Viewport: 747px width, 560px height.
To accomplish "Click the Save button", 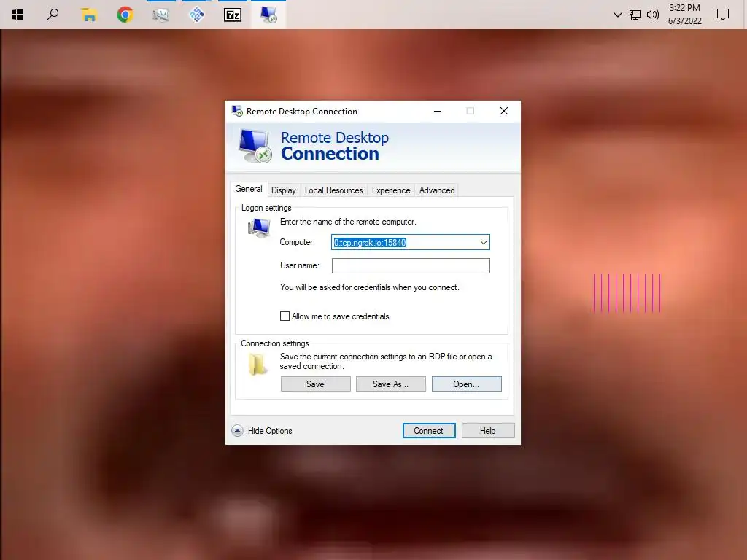I will pyautogui.click(x=315, y=384).
